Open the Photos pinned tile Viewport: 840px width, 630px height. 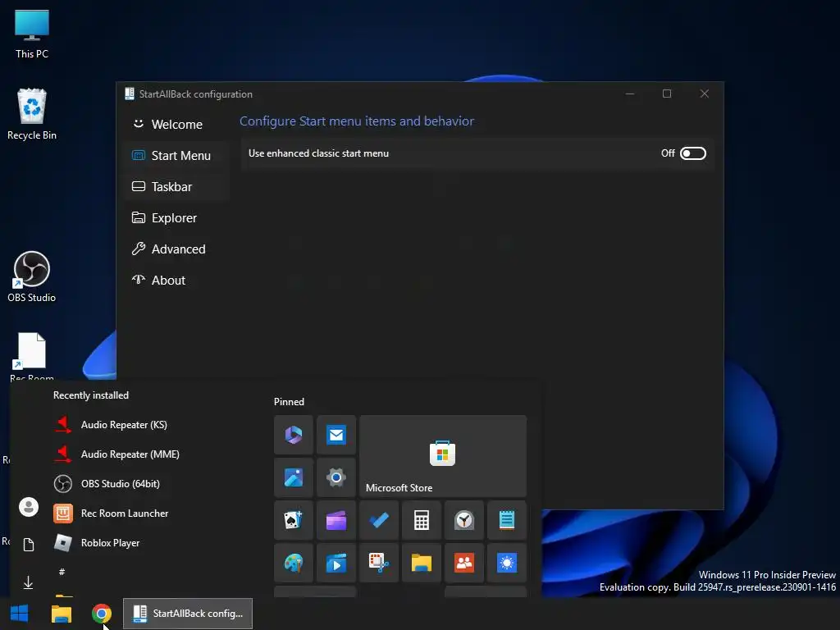pos(294,477)
